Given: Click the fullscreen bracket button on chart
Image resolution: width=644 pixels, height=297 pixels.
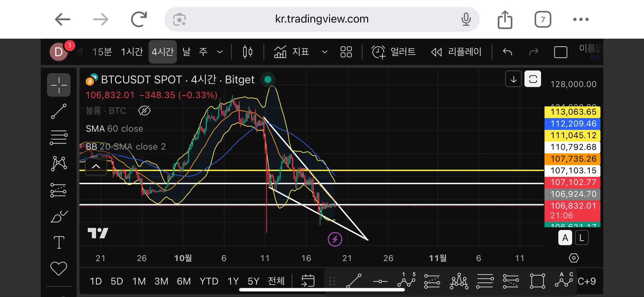Looking at the screenshot, I should [x=533, y=79].
